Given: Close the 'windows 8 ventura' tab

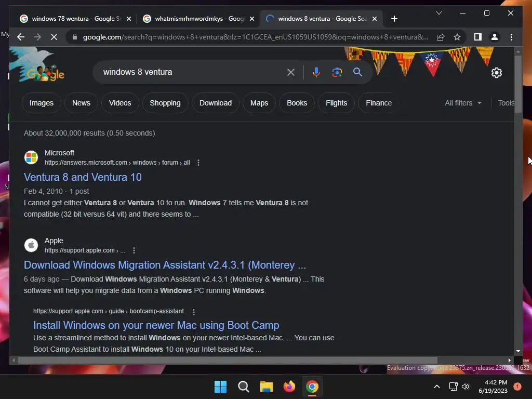Looking at the screenshot, I should tap(375, 19).
